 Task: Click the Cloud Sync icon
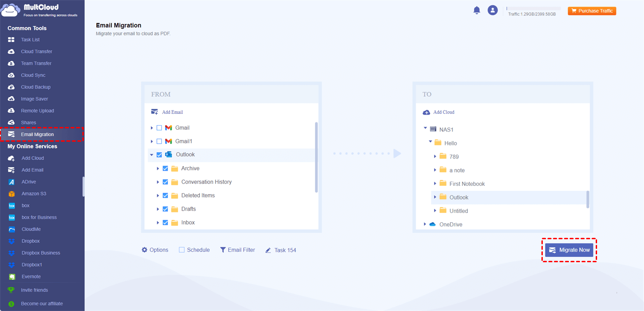[x=11, y=75]
